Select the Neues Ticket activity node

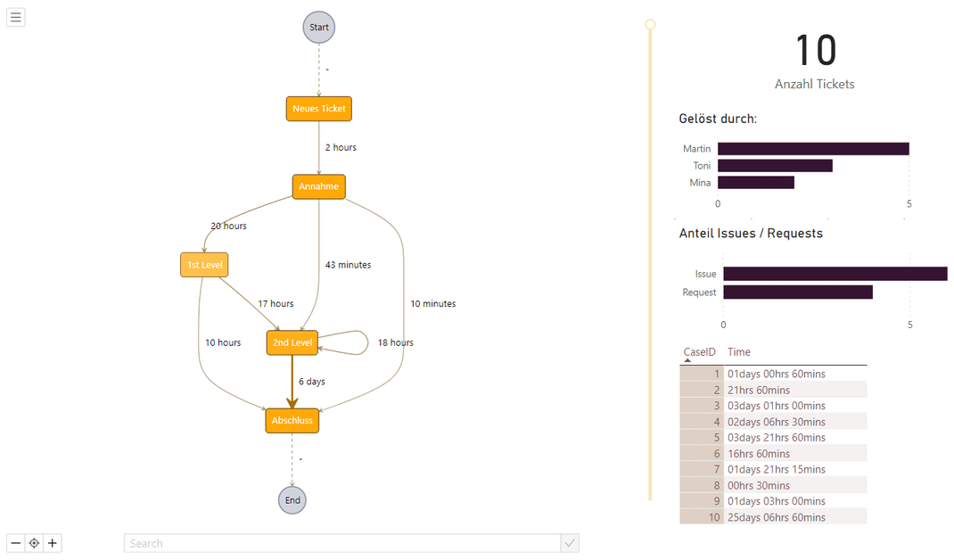(318, 108)
